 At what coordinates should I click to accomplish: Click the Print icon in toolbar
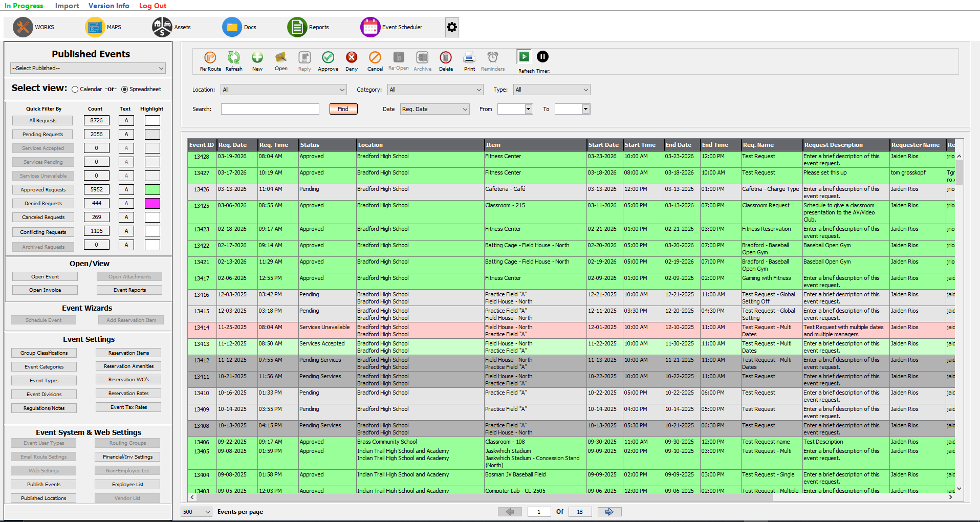tap(469, 57)
